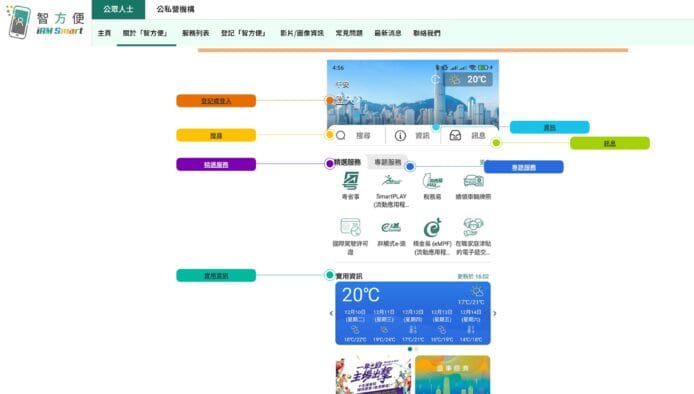
Task: Click the 實用資訊 heading in phone mockup
Action: 349,276
